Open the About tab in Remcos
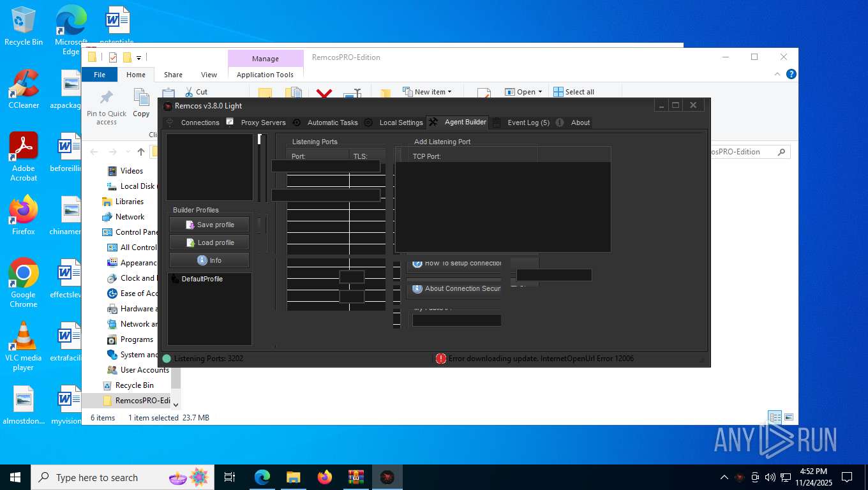This screenshot has height=490, width=868. (x=574, y=122)
